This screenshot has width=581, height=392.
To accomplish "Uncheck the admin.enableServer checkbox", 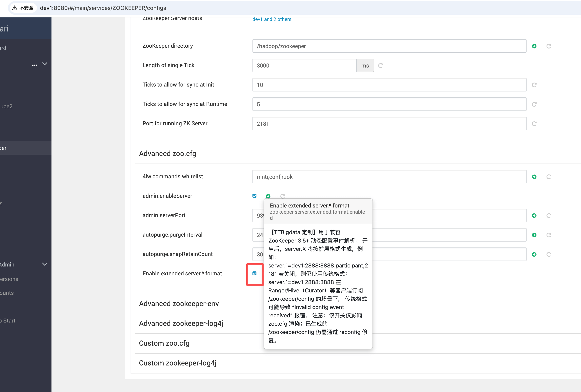I will (x=254, y=196).
